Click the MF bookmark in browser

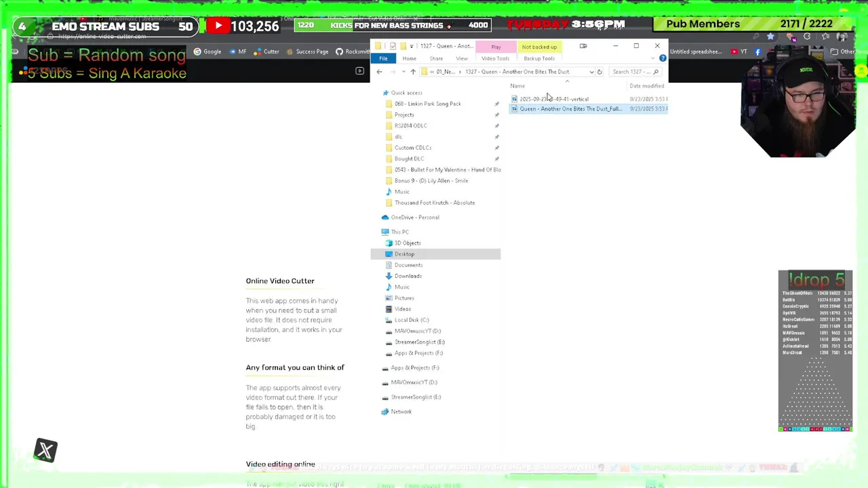click(237, 52)
